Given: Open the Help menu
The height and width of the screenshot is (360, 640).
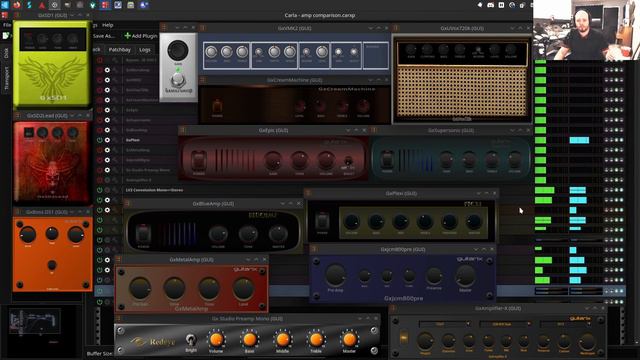Looking at the screenshot, I should point(108,25).
